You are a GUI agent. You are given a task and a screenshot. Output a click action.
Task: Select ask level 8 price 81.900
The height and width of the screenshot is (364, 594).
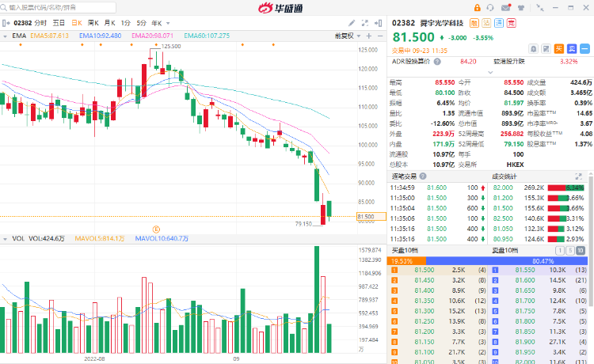[525, 342]
